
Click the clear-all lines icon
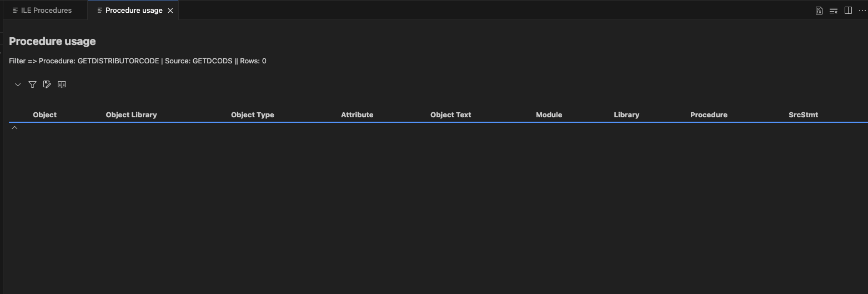tap(834, 11)
